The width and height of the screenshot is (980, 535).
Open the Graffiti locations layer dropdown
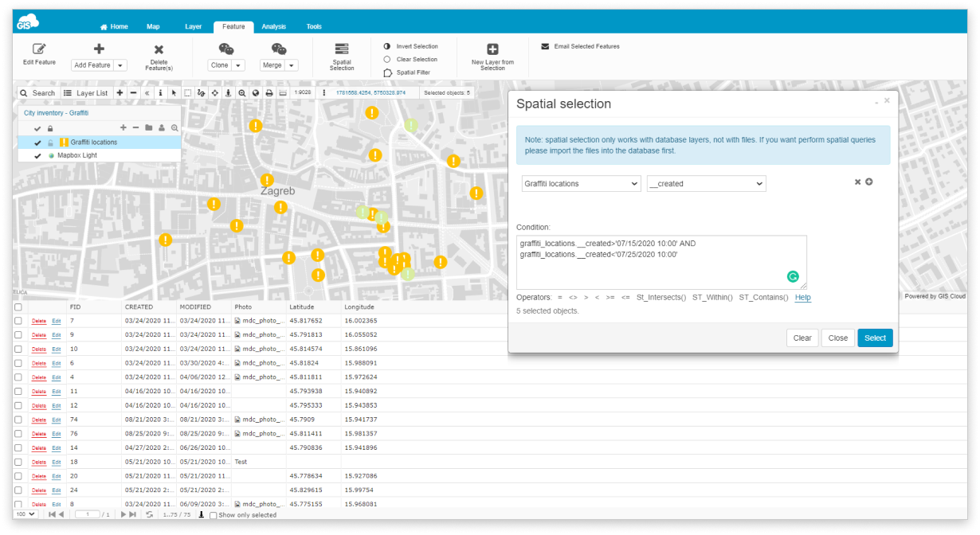pos(581,183)
